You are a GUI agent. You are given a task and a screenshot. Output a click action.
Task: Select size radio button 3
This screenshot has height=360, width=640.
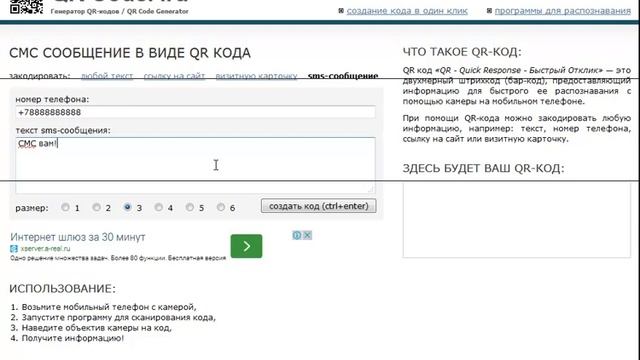coord(127,207)
